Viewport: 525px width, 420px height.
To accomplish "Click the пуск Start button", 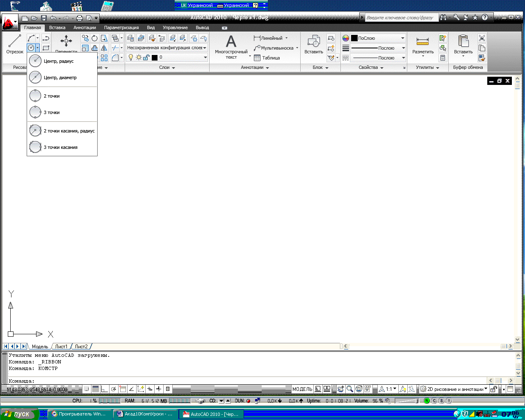I will point(19,414).
